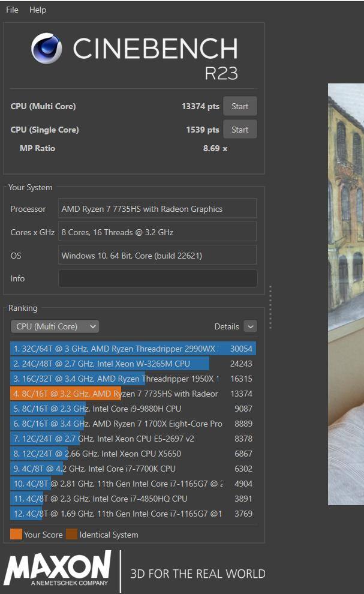
Task: Click the orange Your Score swatch
Action: (16, 535)
